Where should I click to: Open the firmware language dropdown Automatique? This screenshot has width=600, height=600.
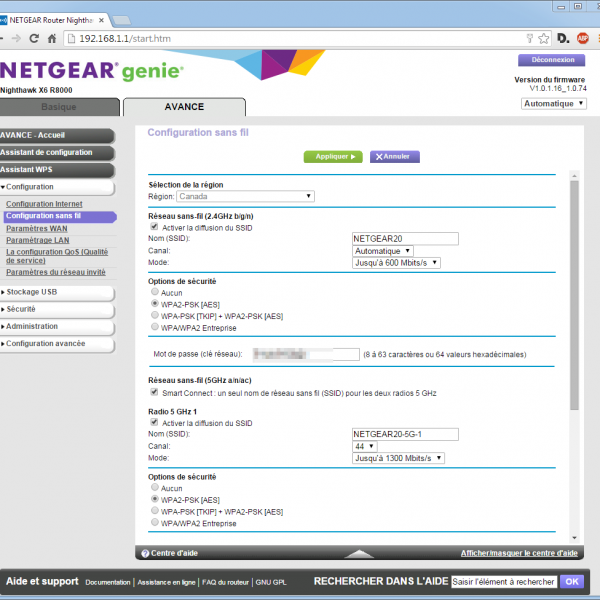553,103
